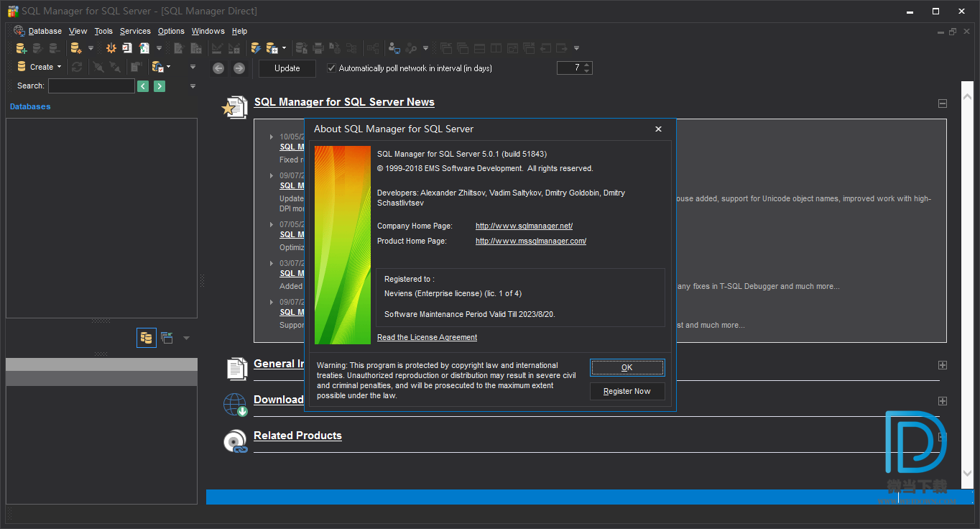Click SQL Manager for SQL Server News heading
Viewport: 980px width, 529px height.
coord(344,102)
